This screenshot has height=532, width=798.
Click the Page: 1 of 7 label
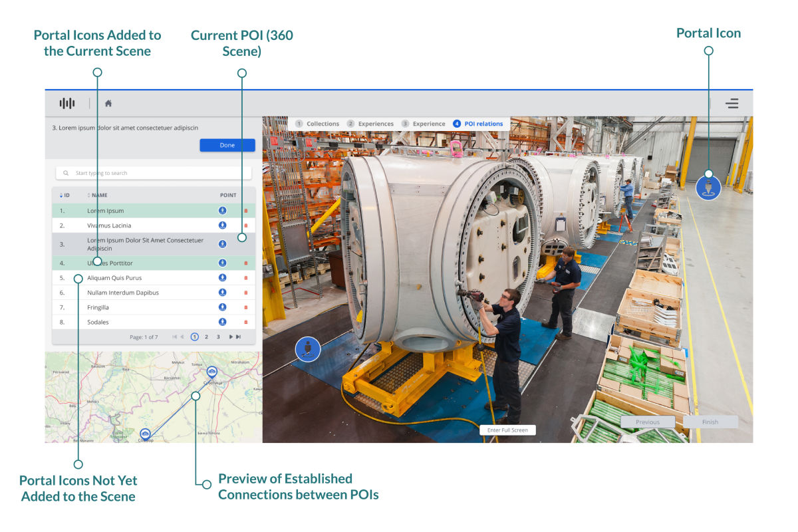pyautogui.click(x=144, y=337)
